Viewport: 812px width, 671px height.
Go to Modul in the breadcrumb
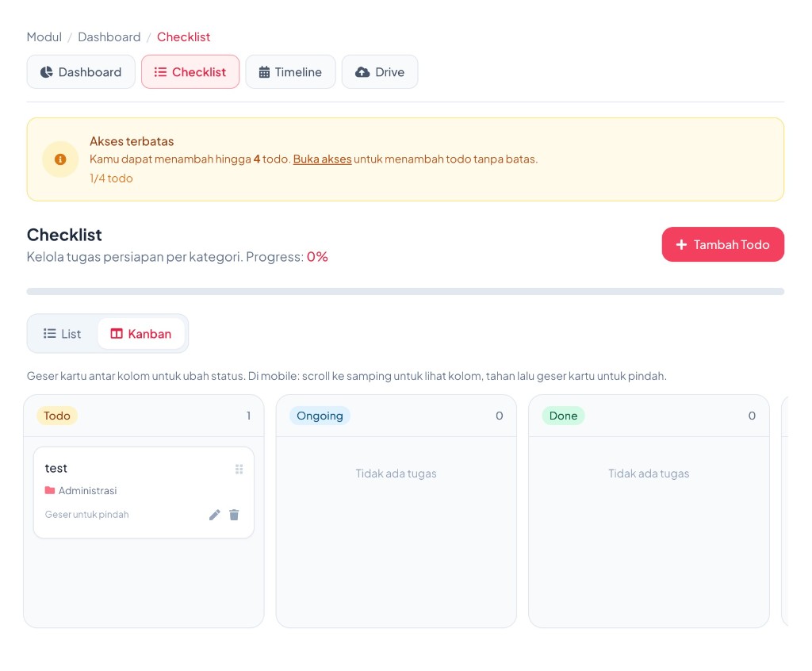[44, 36]
